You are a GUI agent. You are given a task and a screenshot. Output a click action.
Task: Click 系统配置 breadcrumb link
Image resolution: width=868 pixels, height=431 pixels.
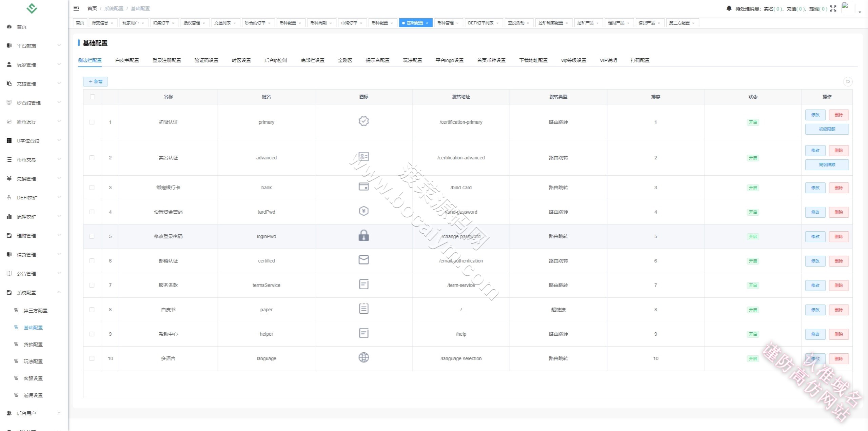tap(114, 8)
